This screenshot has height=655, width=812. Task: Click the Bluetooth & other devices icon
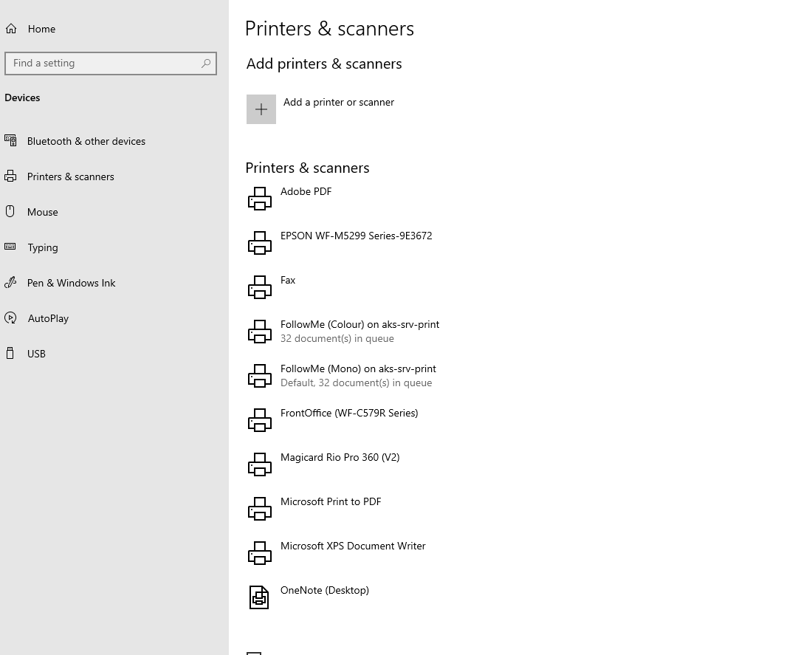10,140
